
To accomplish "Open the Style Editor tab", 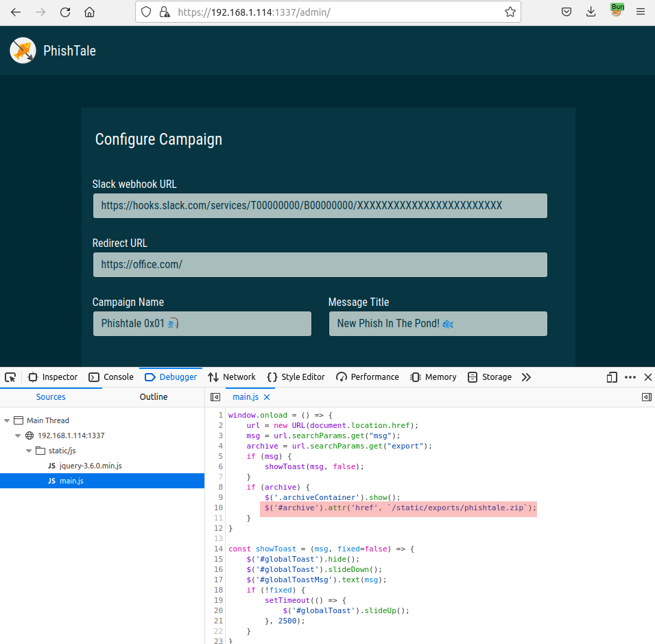I will (x=296, y=377).
